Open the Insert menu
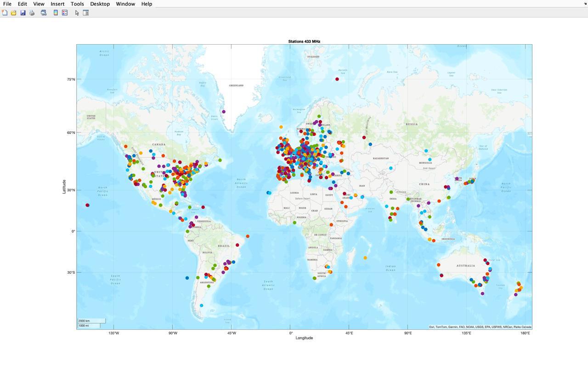 click(57, 4)
